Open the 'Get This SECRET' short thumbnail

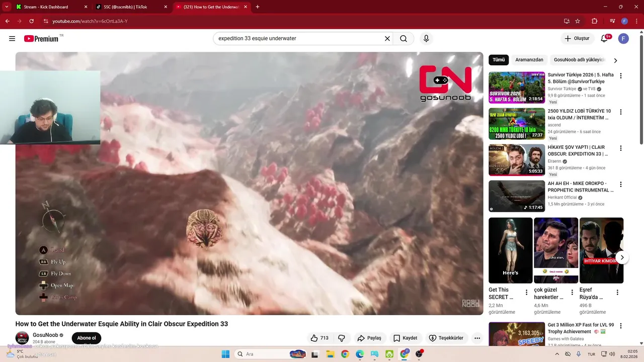(510, 250)
